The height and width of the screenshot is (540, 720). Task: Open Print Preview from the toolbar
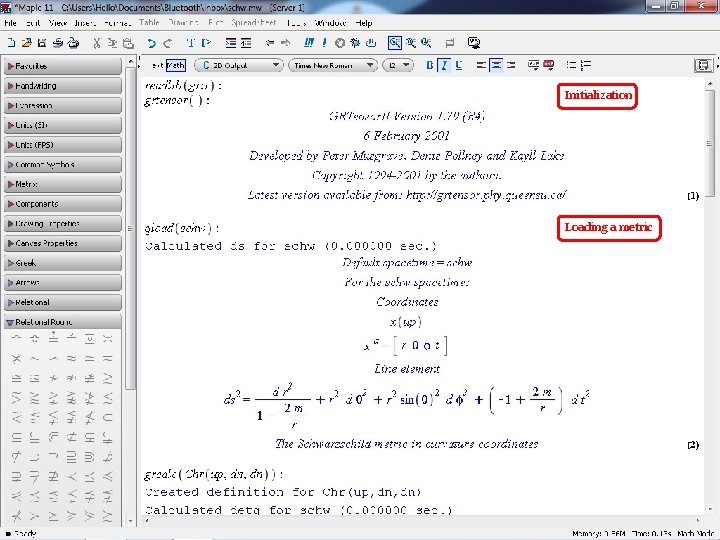coord(73,43)
